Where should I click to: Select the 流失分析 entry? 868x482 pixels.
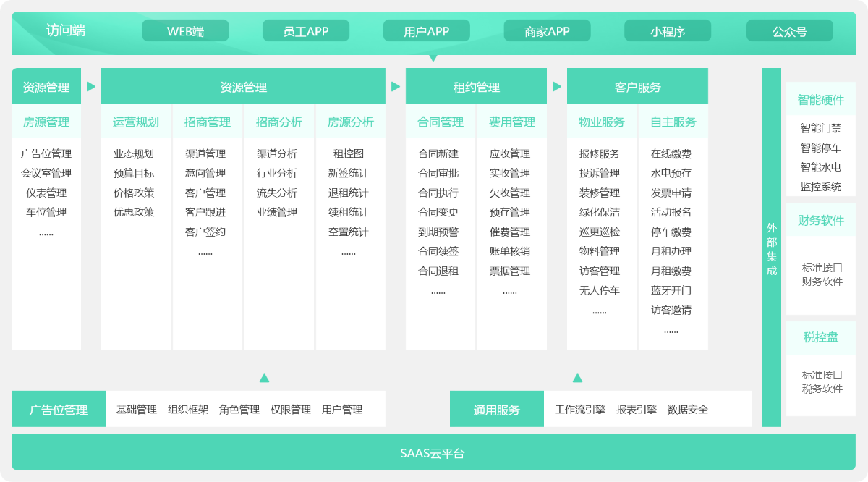(x=277, y=193)
